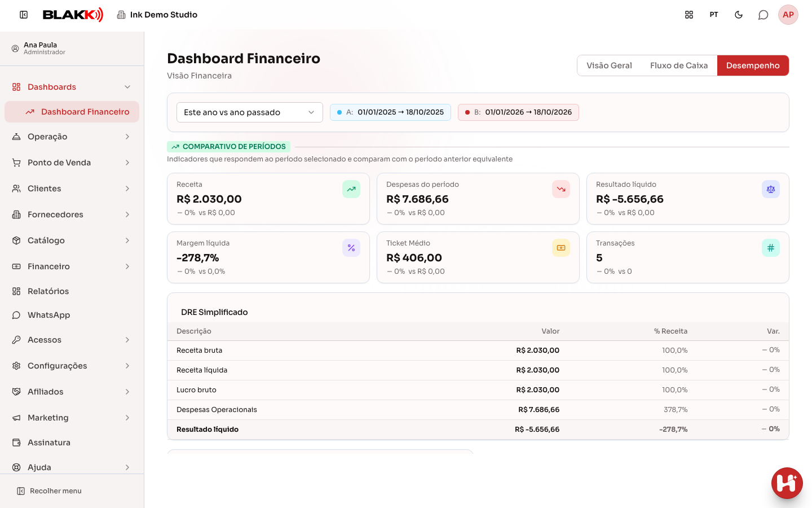Click the Ticket Médio banknote icon
The width and height of the screenshot is (812, 508).
[x=561, y=248]
